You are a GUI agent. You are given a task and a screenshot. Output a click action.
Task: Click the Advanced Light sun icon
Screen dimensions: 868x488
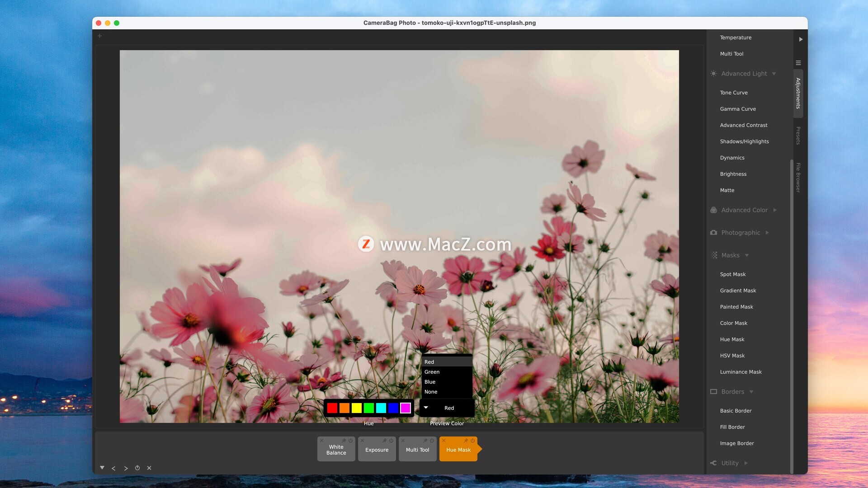[713, 74]
